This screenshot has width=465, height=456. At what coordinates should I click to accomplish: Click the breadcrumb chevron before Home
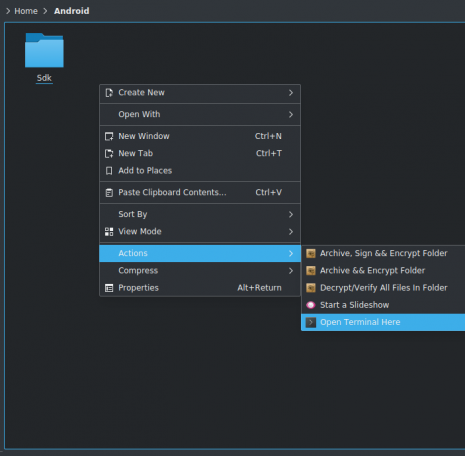tap(8, 11)
